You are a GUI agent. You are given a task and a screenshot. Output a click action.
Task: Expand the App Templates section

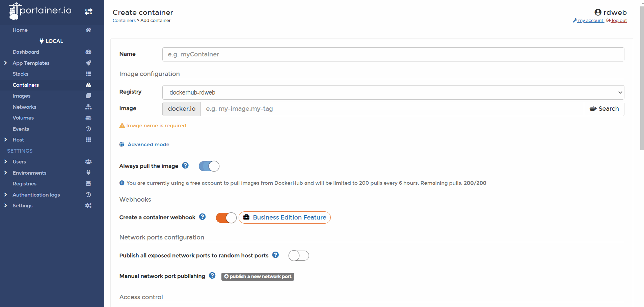(x=31, y=63)
